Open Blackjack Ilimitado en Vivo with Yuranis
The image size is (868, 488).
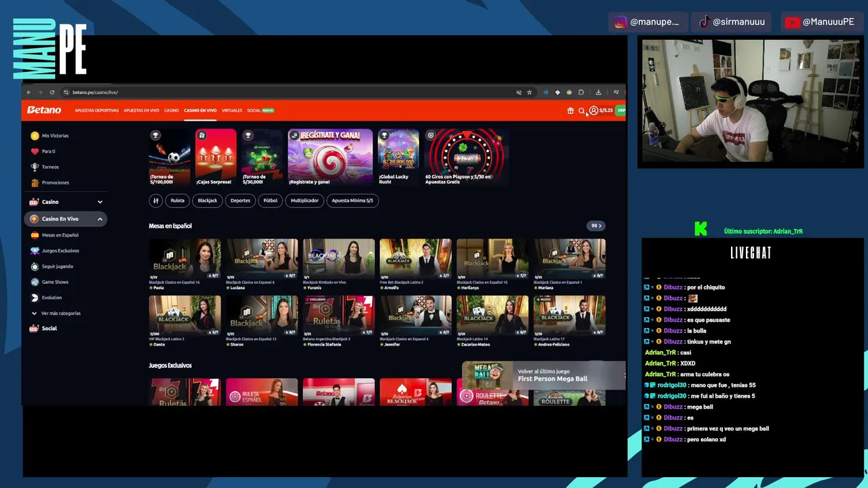click(338, 264)
